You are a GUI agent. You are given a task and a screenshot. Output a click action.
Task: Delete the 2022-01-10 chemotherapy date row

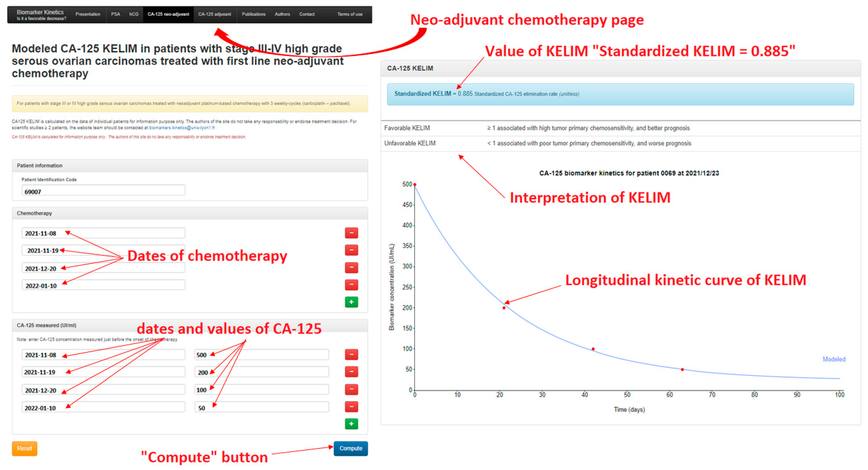coord(351,285)
